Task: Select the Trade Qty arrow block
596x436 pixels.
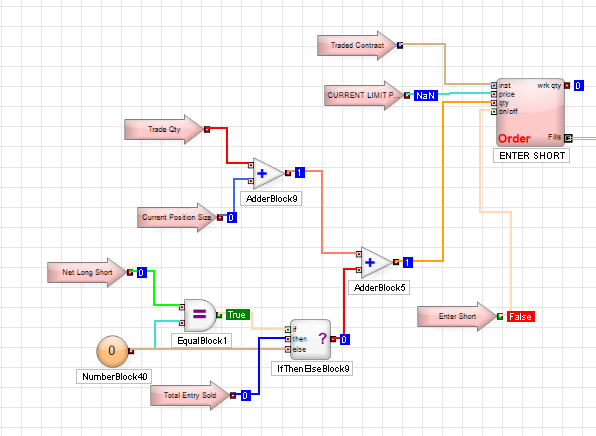Action: [x=164, y=130]
